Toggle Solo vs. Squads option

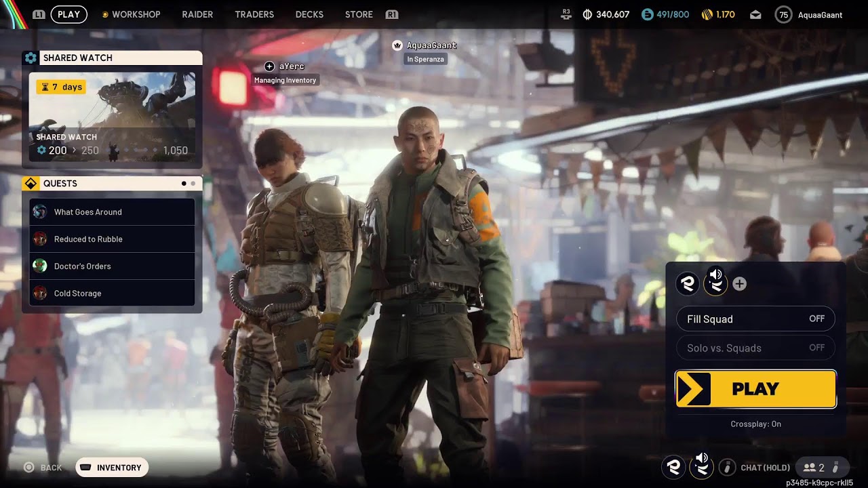click(755, 348)
